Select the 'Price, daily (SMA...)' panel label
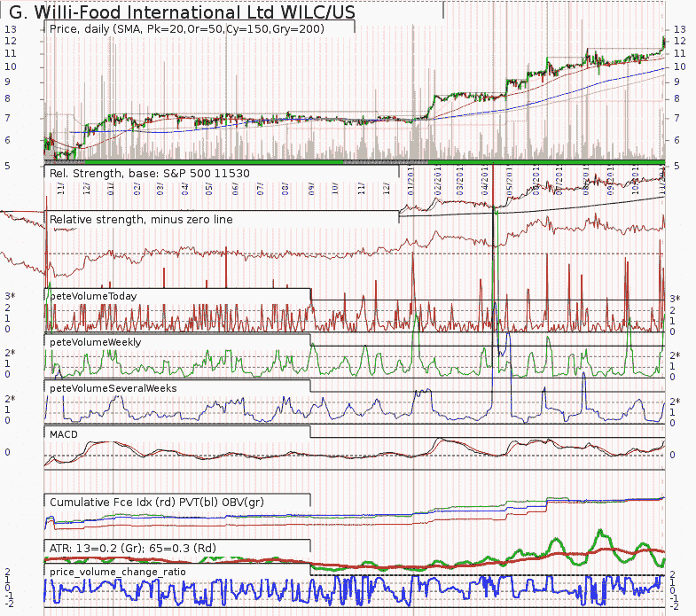Viewport: 696px width, 616px height. [187, 29]
